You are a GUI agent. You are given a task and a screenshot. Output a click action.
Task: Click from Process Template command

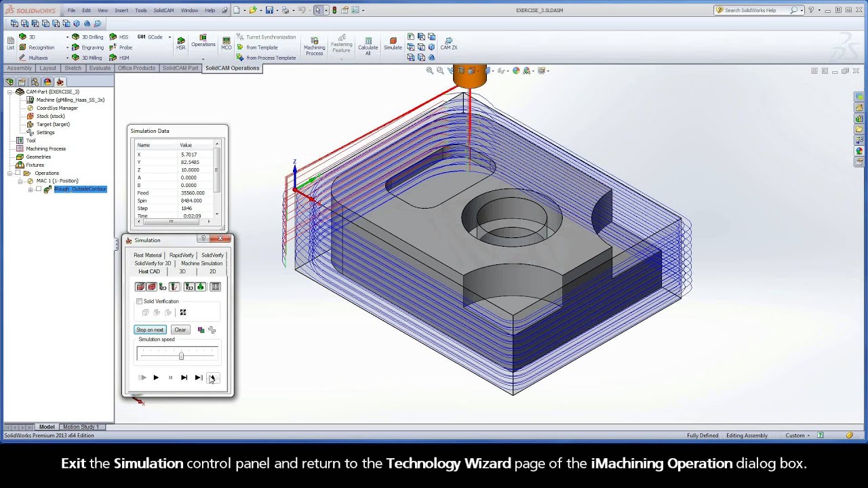coord(266,58)
